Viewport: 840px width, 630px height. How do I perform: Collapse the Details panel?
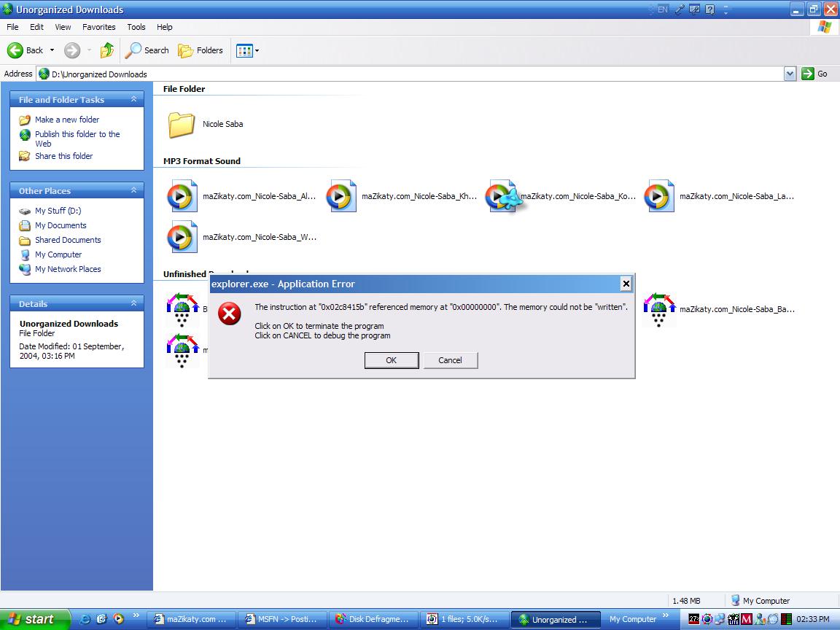point(134,303)
